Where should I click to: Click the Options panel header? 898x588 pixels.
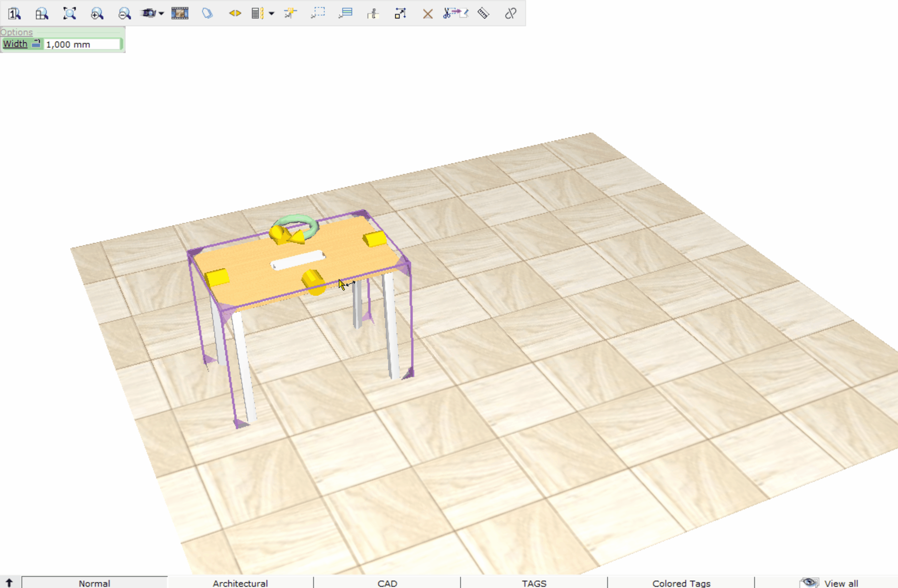(17, 32)
